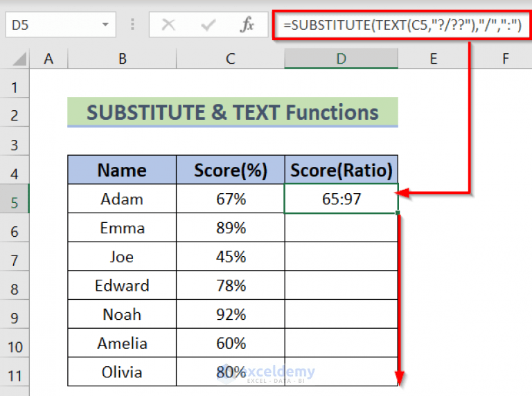Click the empty ratio cell in Joe's row
This screenshot has height=396, width=532.
341,256
